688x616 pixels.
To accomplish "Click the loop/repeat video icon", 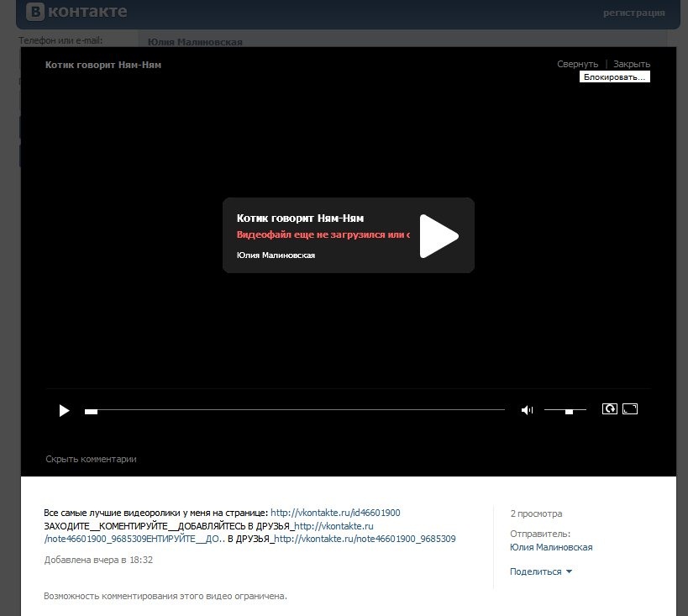I will (609, 409).
